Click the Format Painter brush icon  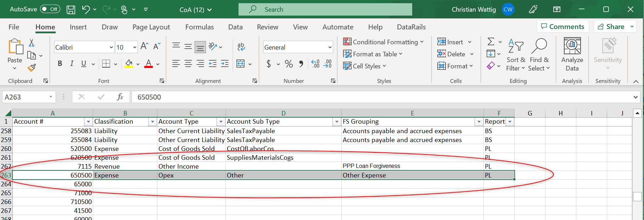[32, 67]
